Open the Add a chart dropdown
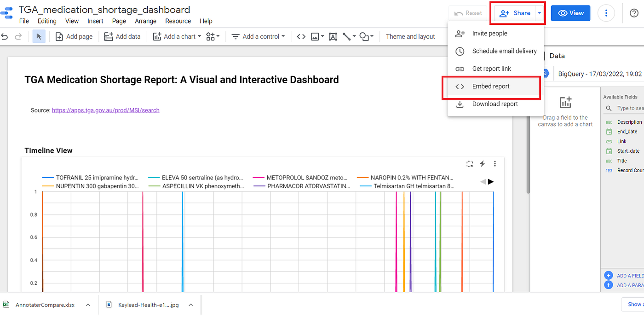The width and height of the screenshot is (644, 317). coord(177,36)
